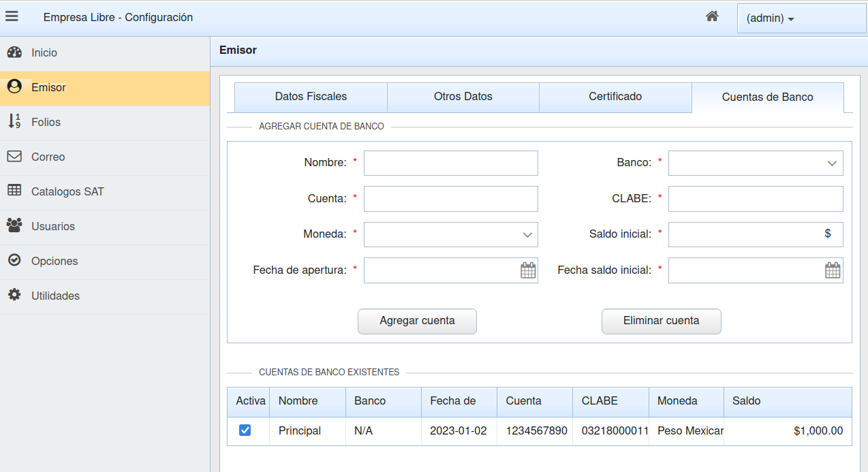Click the Utilidades gear icon
Viewport: 868px width, 472px height.
(14, 296)
